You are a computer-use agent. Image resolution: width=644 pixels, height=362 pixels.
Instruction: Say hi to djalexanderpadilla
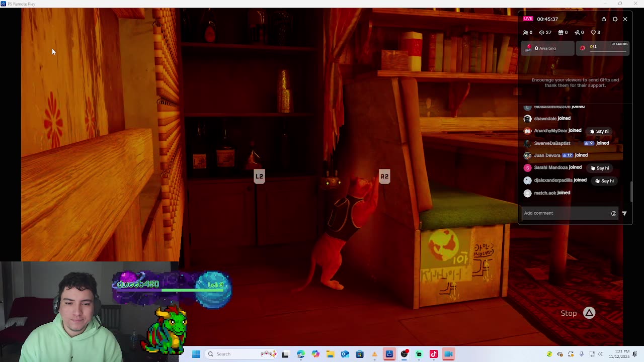pos(605,181)
